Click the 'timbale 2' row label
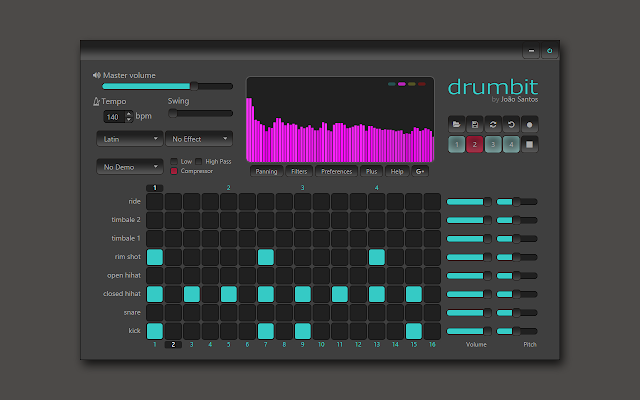 click(126, 220)
